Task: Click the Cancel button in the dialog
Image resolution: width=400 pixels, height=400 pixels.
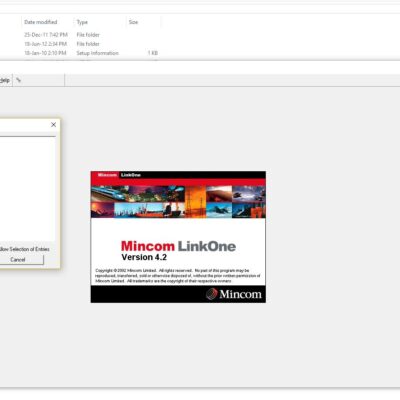Action: click(18, 260)
